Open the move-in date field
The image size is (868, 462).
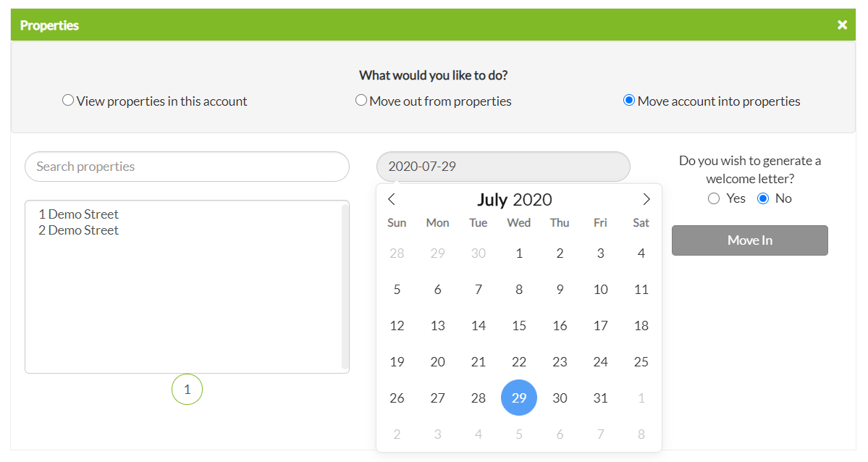[503, 167]
